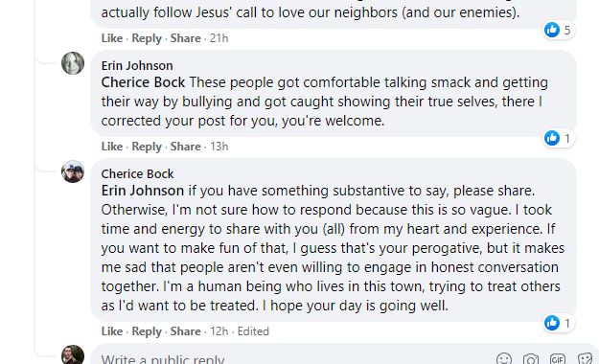599x364 pixels.
Task: Open the GIF picker in the reply box
Action: 558,359
